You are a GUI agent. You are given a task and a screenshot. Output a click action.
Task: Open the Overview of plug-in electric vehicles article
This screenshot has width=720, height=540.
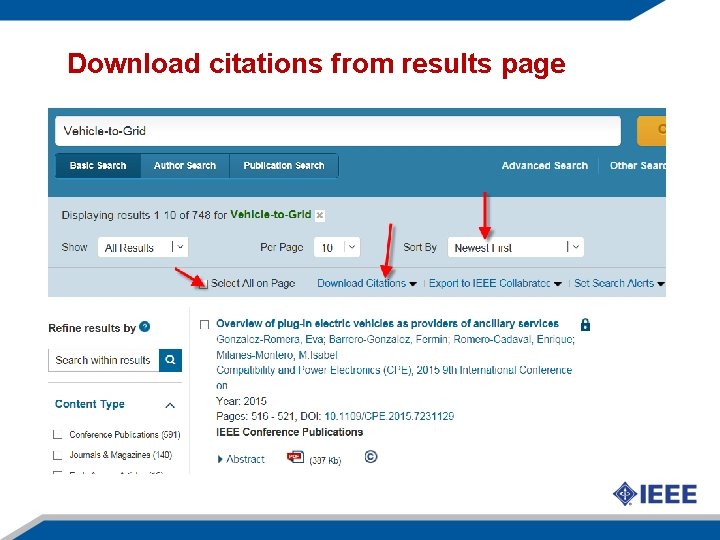pos(387,323)
